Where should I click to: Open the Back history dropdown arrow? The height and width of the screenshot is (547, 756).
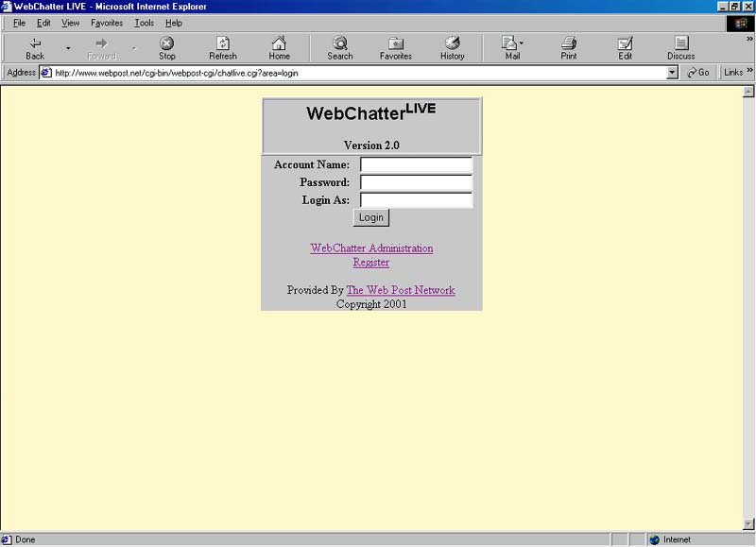(x=68, y=48)
